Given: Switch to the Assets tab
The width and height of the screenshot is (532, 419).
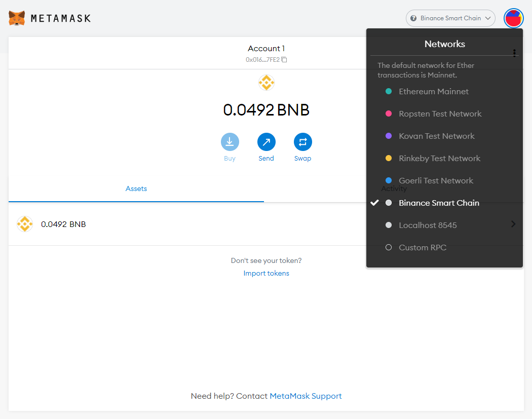Looking at the screenshot, I should click(136, 188).
